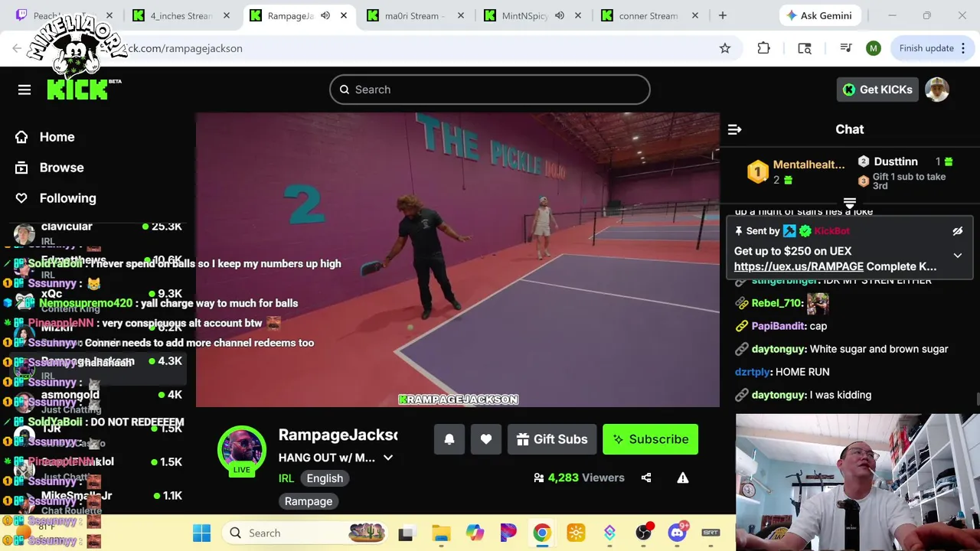Expand the gift leaderboard handle
The height and width of the screenshot is (551, 980).
(850, 203)
